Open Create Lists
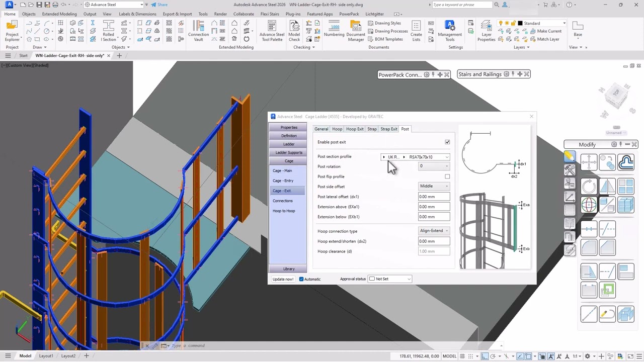 (x=416, y=31)
